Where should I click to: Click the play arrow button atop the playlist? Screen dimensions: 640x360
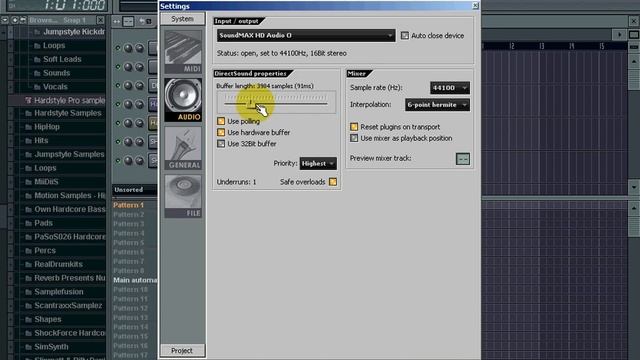pyautogui.click(x=620, y=35)
